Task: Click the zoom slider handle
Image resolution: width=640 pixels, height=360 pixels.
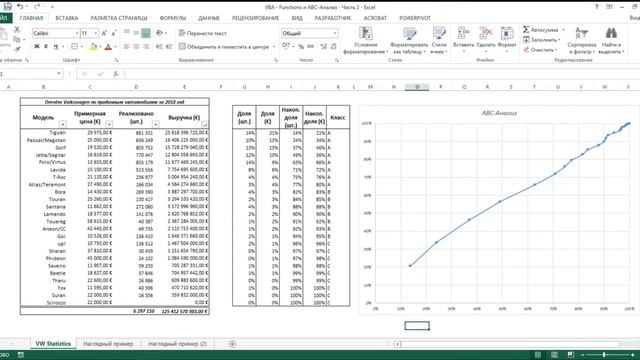Action: point(604,355)
